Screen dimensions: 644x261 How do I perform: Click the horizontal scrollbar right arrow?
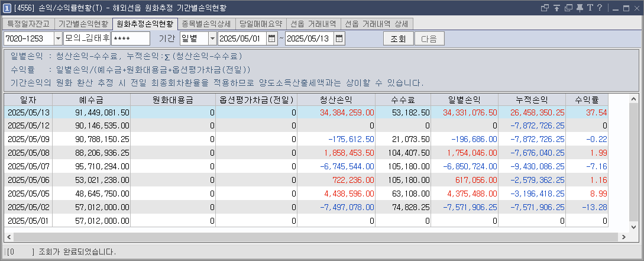(623, 237)
